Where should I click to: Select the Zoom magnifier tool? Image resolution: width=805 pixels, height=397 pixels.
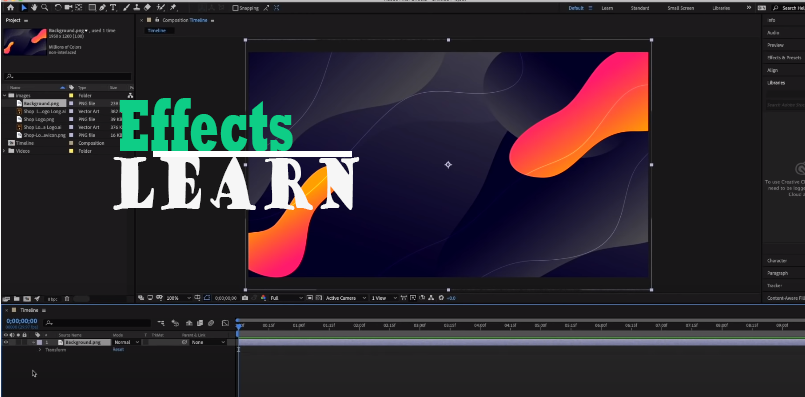pos(45,8)
